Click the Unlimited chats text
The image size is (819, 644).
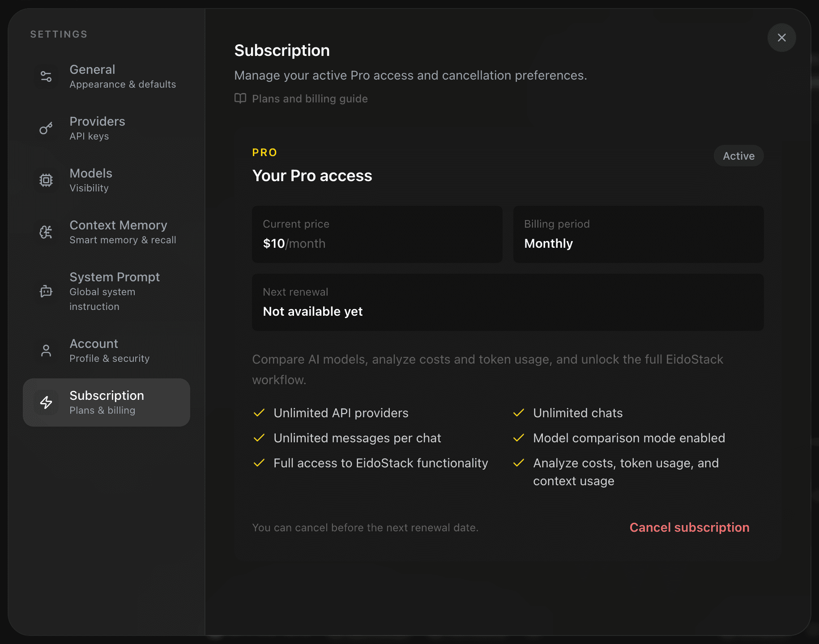pyautogui.click(x=578, y=413)
